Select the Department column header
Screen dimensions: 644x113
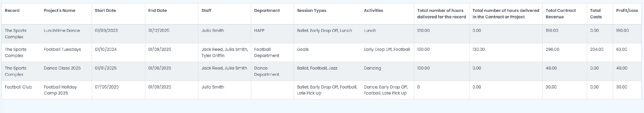pos(267,11)
